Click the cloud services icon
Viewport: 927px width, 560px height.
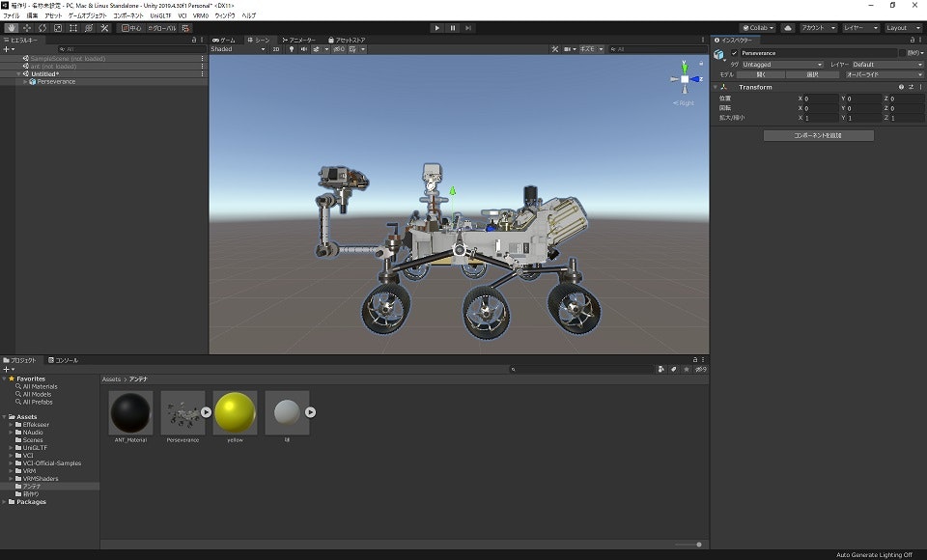[x=787, y=28]
